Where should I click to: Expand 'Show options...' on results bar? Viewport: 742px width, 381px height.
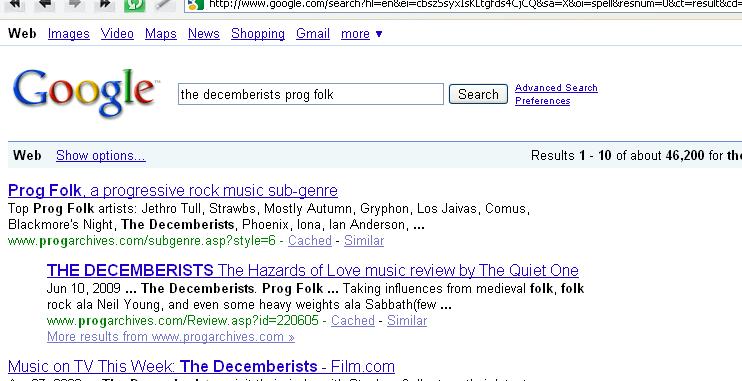click(x=101, y=155)
